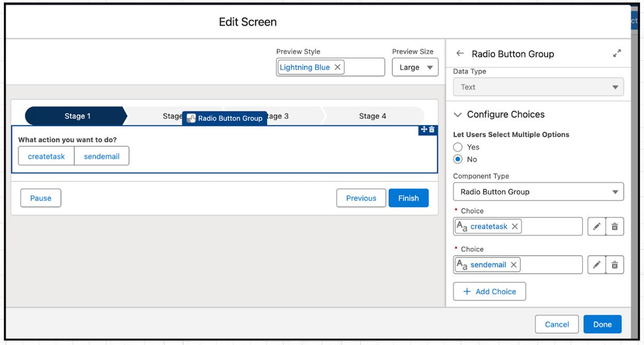Viewport: 644px width, 345px height.
Task: Select Stage 1 in the progress path
Action: 76,116
